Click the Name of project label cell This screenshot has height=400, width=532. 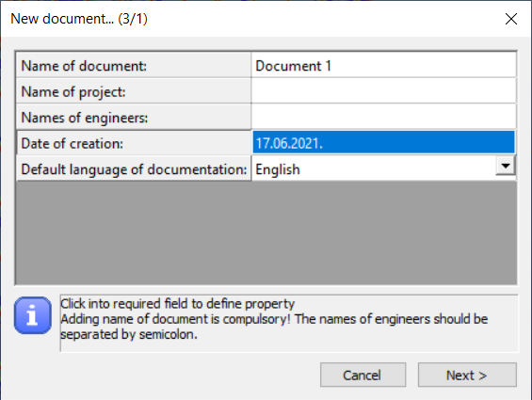tap(134, 91)
